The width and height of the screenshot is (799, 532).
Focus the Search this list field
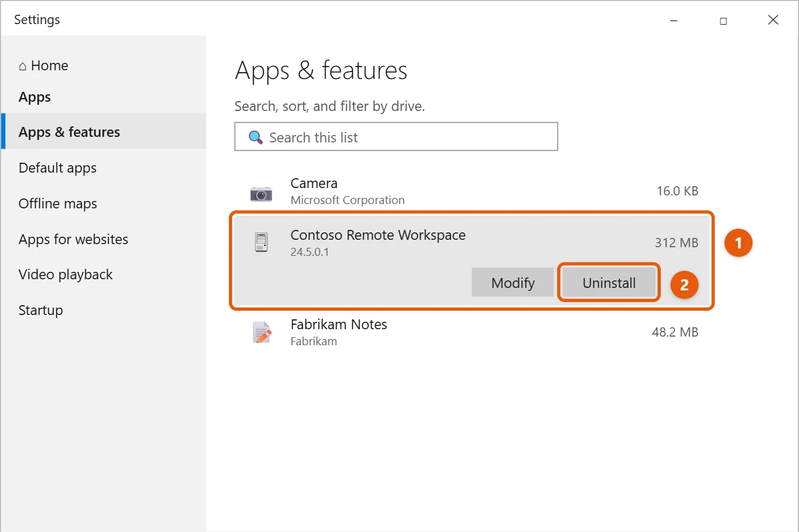[x=396, y=137]
